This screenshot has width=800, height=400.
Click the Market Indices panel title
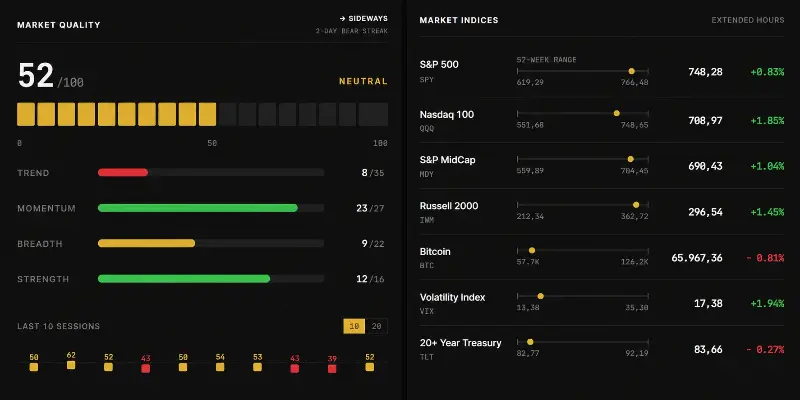[459, 20]
